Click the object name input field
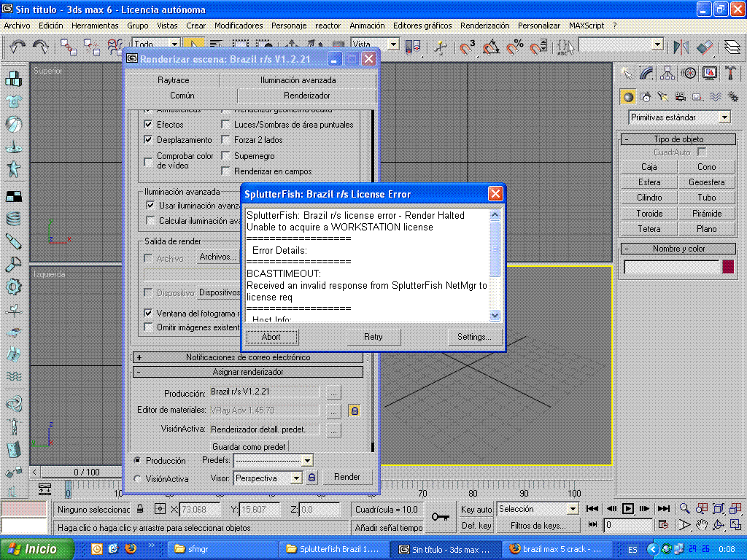This screenshot has width=747, height=560. pos(671,267)
